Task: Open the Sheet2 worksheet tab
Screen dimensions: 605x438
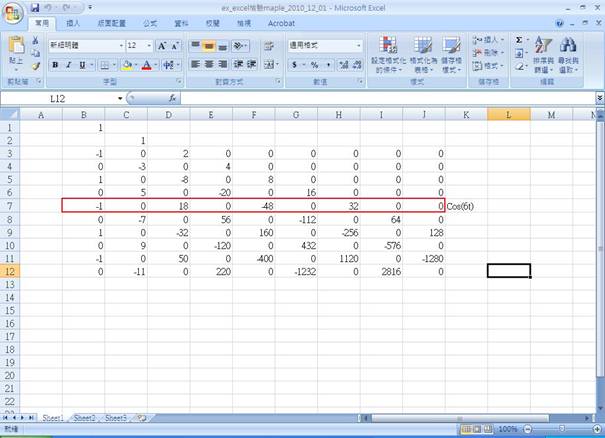Action: [x=86, y=417]
